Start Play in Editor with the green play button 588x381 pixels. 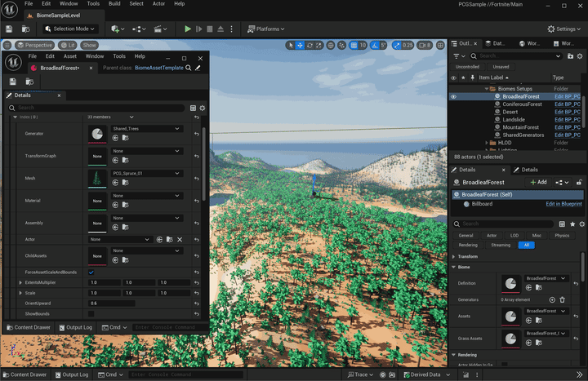coord(188,29)
